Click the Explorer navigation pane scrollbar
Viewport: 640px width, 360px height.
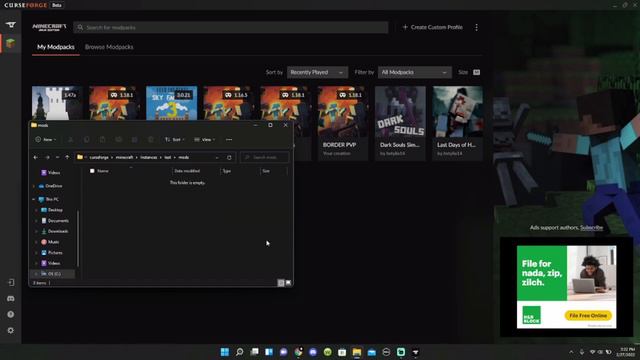(x=78, y=238)
